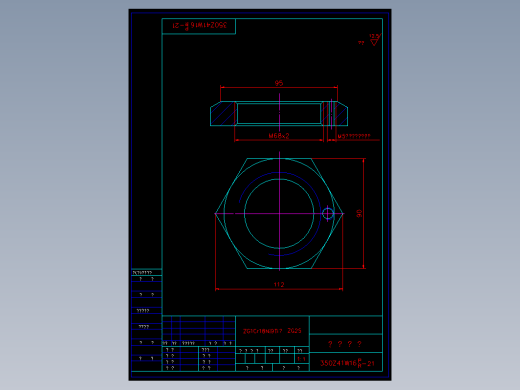Click the "12.5" surface roughness symbol
This screenshot has height=390, width=520.
(374, 39)
